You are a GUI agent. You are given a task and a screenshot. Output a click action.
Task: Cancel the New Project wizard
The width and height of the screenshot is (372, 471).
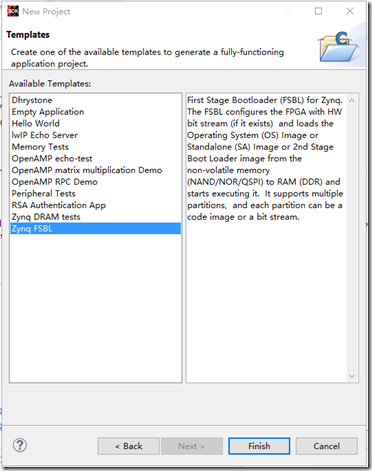pos(326,446)
